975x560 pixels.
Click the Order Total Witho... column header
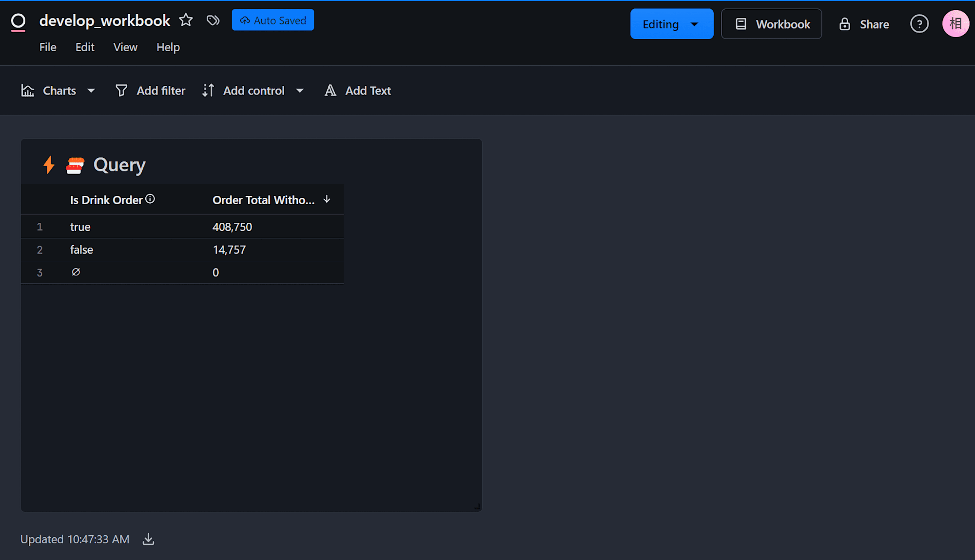pyautogui.click(x=263, y=200)
